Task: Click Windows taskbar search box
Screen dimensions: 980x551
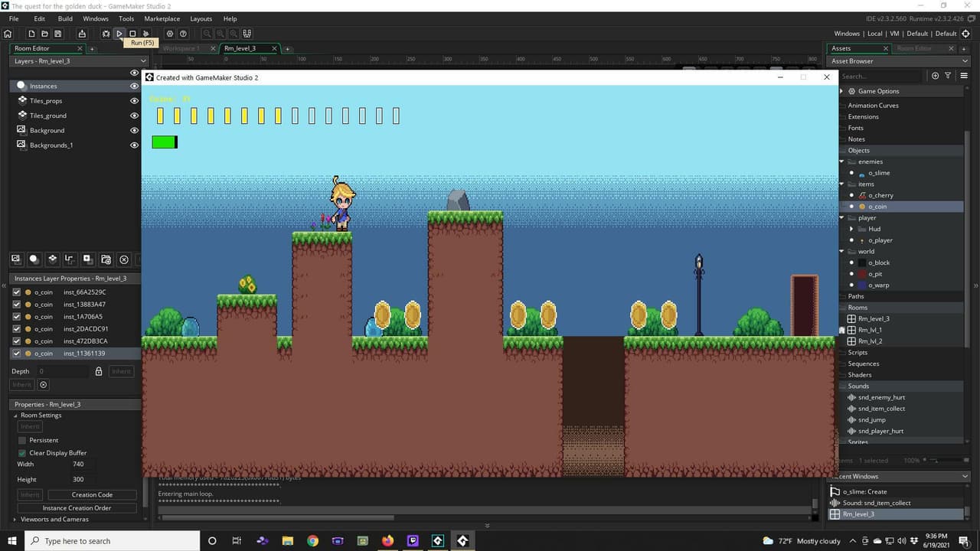Action: coord(113,541)
